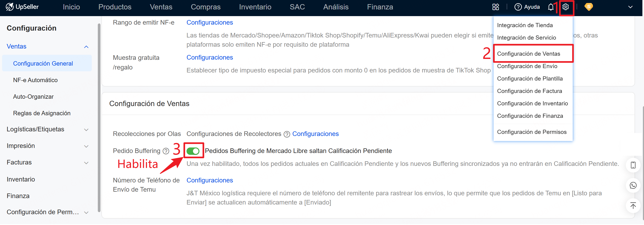Click the orange account badge icon
This screenshot has height=225, width=644.
(x=589, y=7)
